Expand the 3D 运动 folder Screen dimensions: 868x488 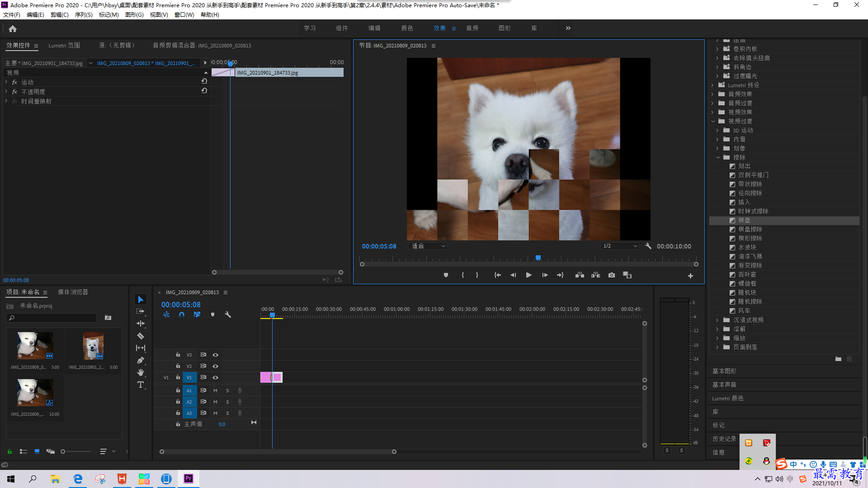click(x=717, y=130)
